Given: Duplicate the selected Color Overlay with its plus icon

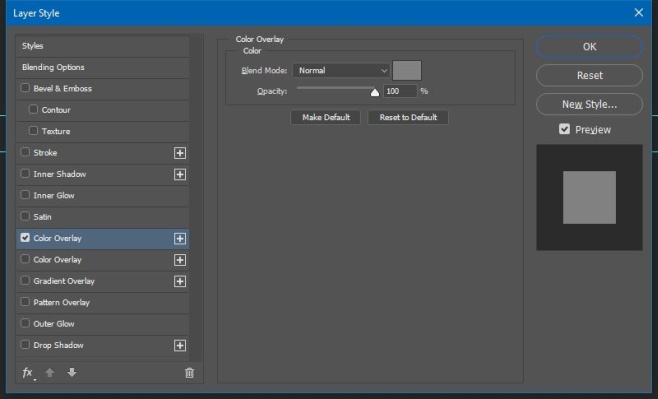Looking at the screenshot, I should (180, 238).
